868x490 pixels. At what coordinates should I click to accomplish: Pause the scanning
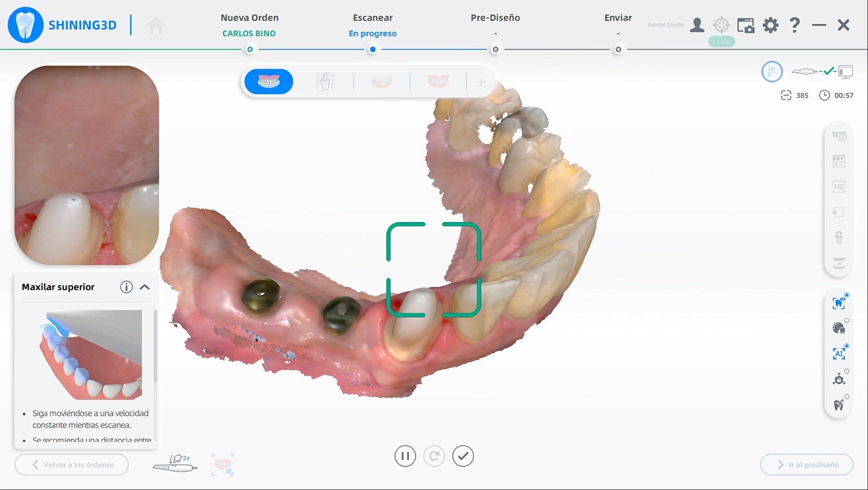[x=405, y=456]
